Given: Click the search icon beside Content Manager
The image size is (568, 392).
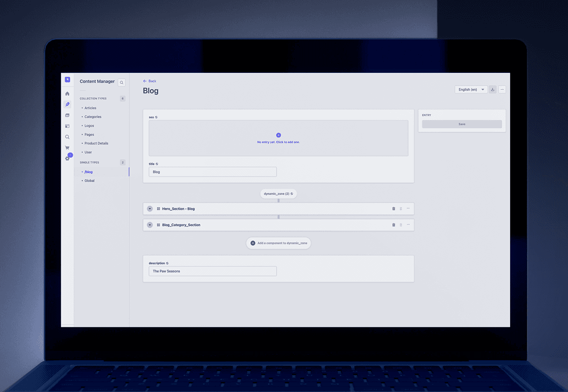Looking at the screenshot, I should (x=121, y=83).
